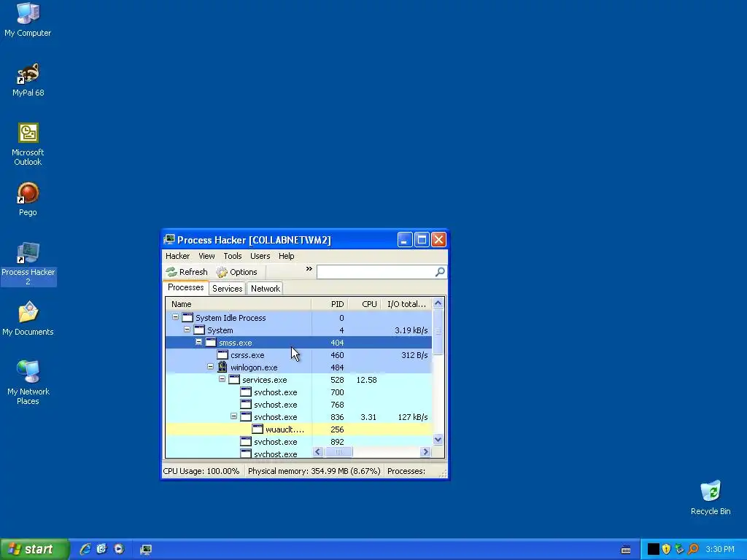Launch Windows Media Player from Quick Launch
This screenshot has height=560, width=747.
[x=119, y=549]
